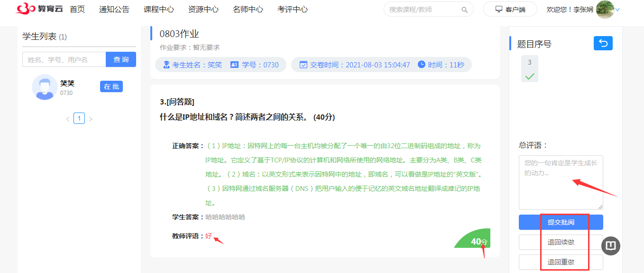Click the green 40分 score badge

pos(476,239)
